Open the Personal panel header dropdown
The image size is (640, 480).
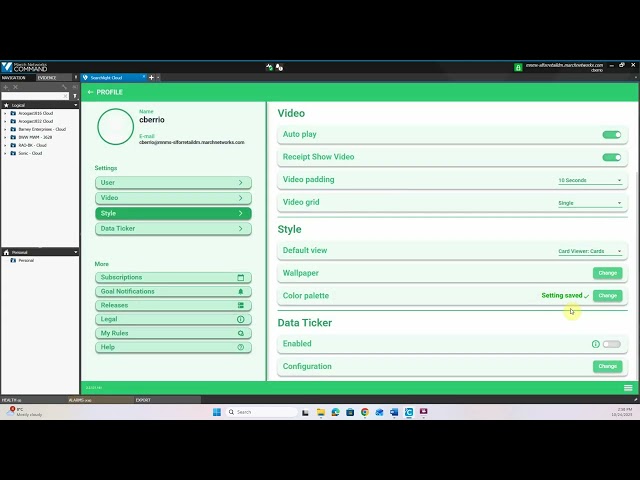point(76,252)
